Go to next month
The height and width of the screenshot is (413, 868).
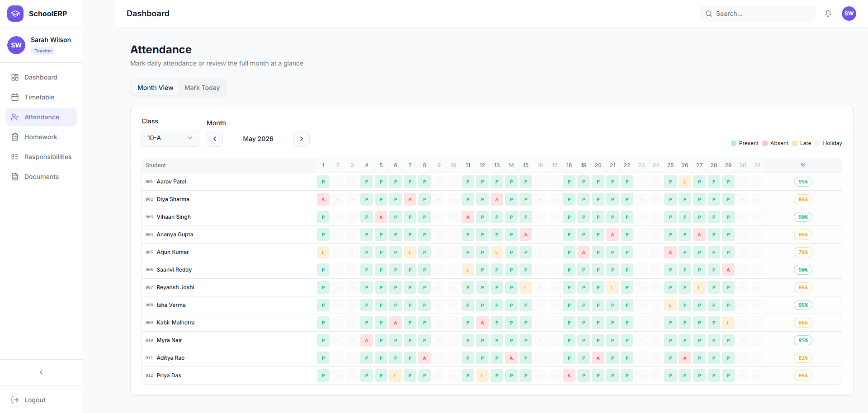pos(302,139)
